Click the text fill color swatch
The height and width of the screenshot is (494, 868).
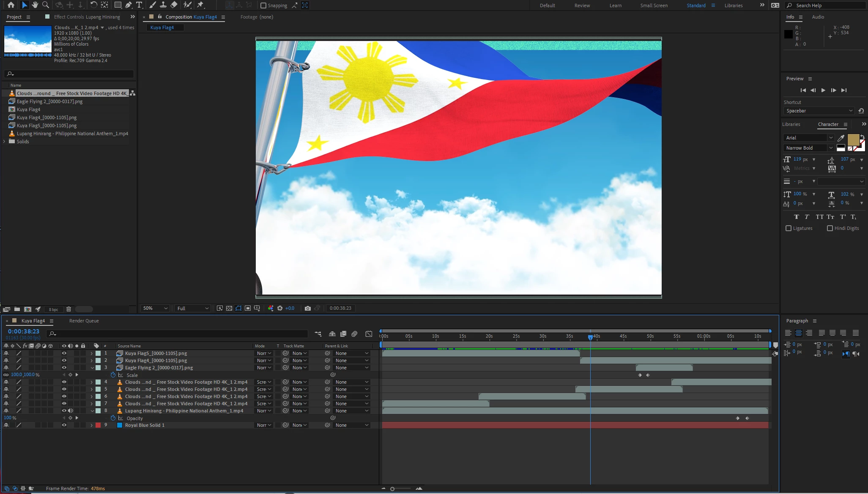click(853, 139)
